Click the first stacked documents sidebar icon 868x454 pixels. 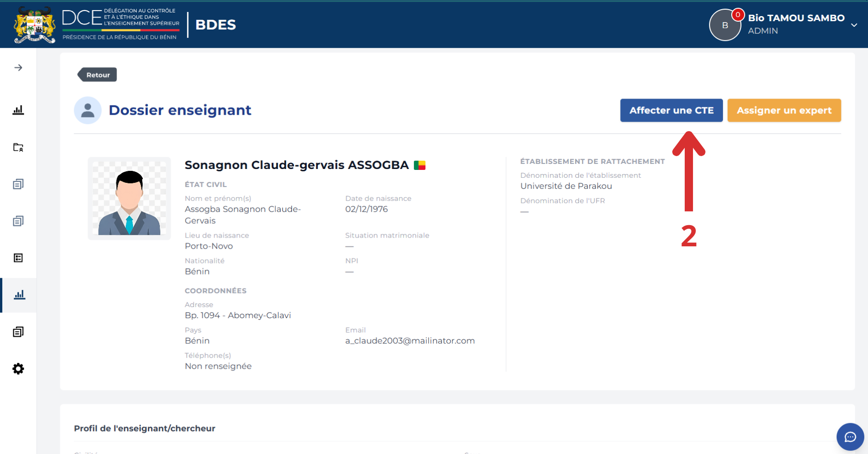tap(18, 184)
